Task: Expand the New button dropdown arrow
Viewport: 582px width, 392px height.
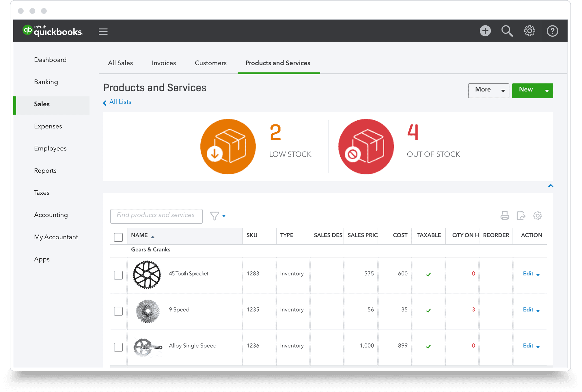Action: (546, 90)
